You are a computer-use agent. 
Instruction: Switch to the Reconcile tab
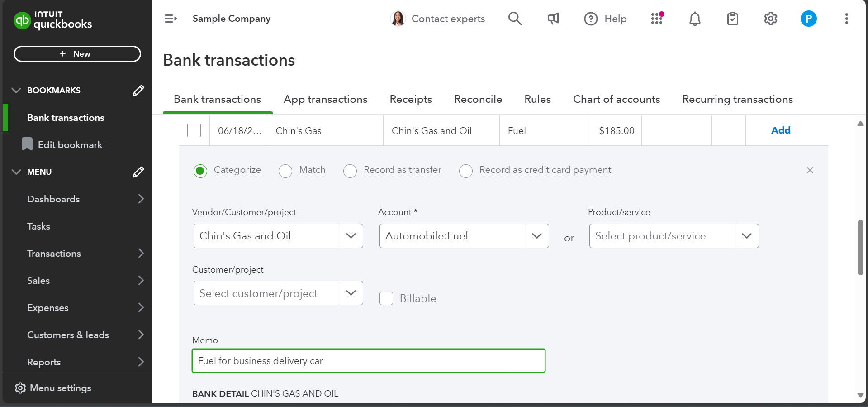(x=478, y=99)
